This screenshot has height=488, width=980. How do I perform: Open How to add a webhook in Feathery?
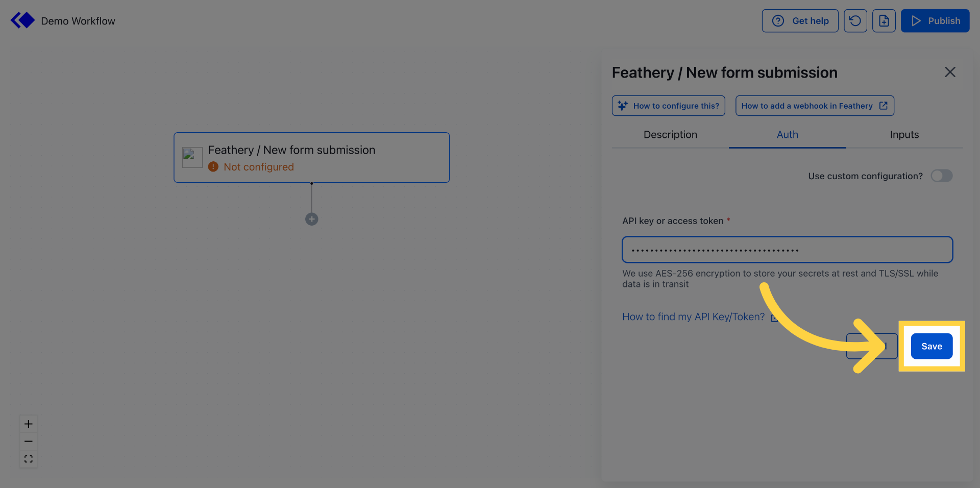(x=814, y=106)
